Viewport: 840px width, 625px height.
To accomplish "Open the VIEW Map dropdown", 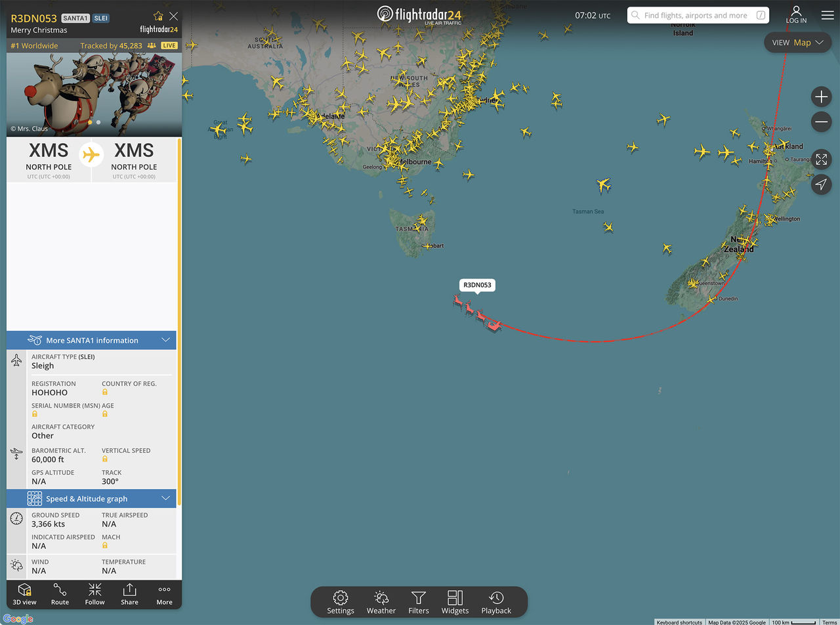I will click(x=798, y=43).
